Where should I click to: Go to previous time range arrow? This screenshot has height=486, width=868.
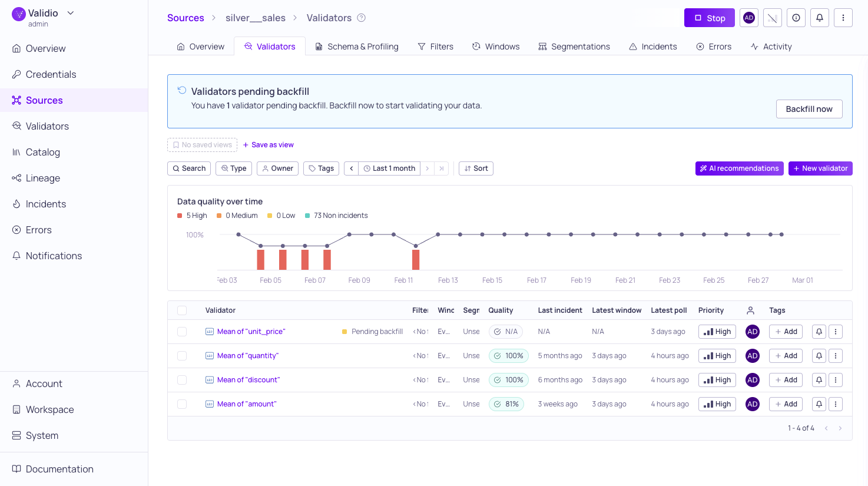tap(352, 168)
